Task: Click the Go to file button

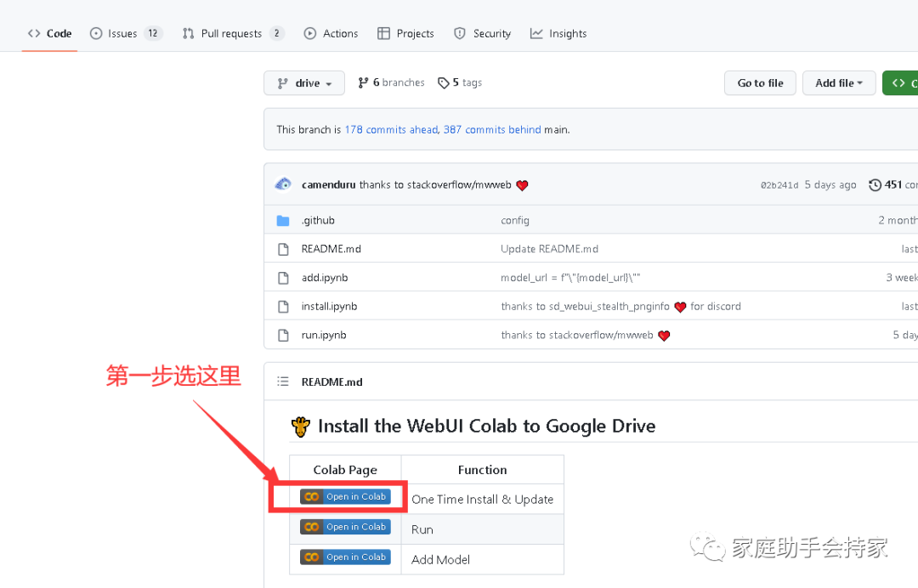Action: point(760,83)
